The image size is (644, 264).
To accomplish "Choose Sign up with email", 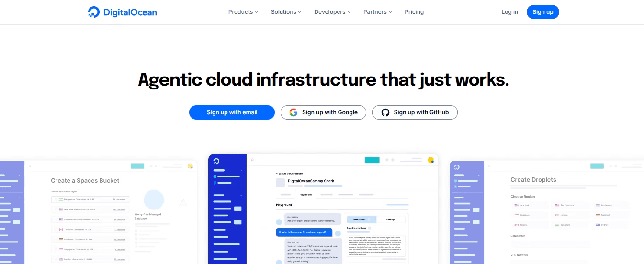I will pos(232,112).
